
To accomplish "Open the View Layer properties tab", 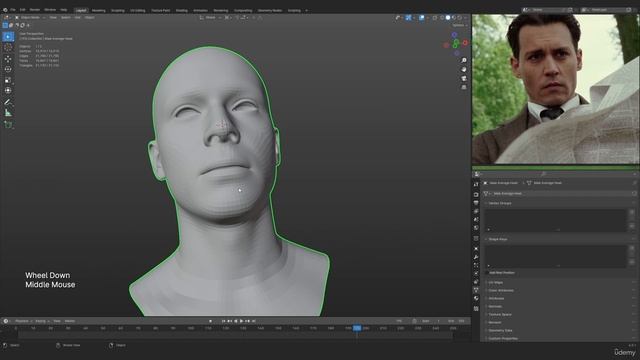I will pyautogui.click(x=476, y=211).
